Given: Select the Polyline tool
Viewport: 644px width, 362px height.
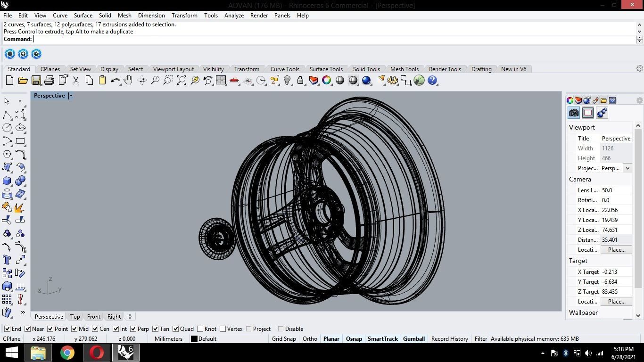Looking at the screenshot, I should [7, 115].
